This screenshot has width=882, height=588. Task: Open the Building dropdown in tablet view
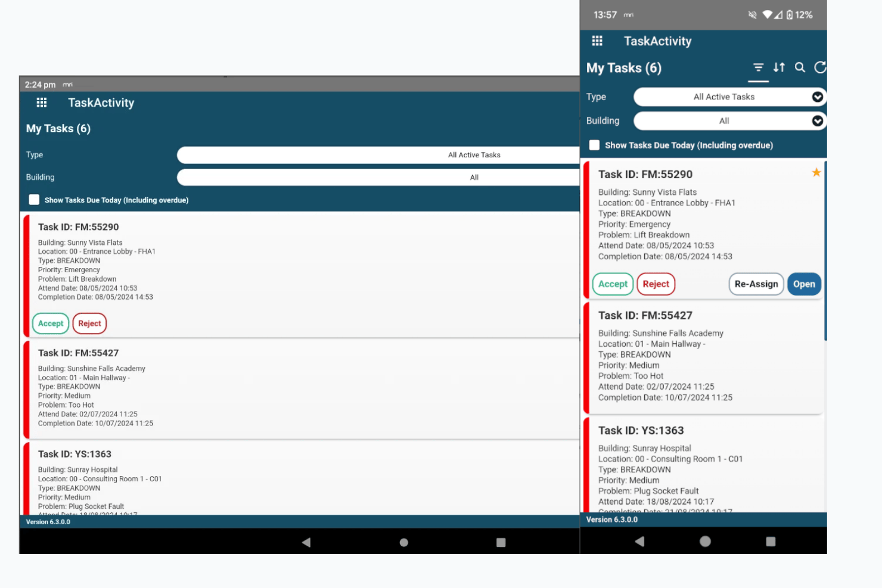[378, 177]
